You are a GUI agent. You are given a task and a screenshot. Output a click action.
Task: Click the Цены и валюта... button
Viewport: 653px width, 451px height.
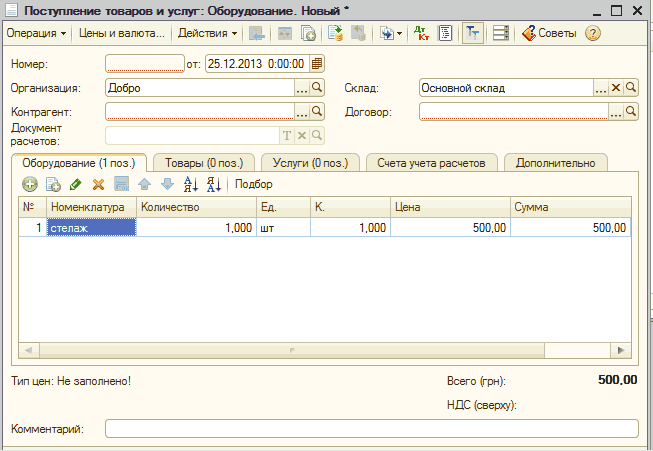tap(121, 33)
